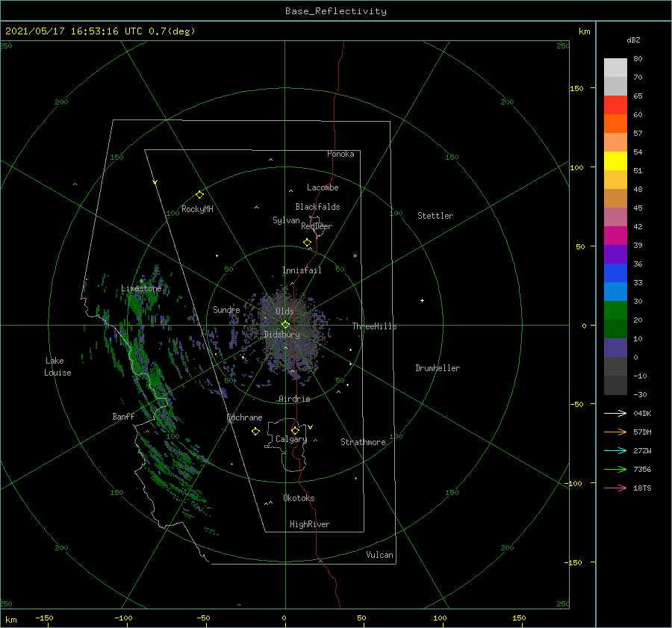This screenshot has height=628, width=672.
Task: Select yellow diamond marker below RedDeer label
Action: [308, 243]
